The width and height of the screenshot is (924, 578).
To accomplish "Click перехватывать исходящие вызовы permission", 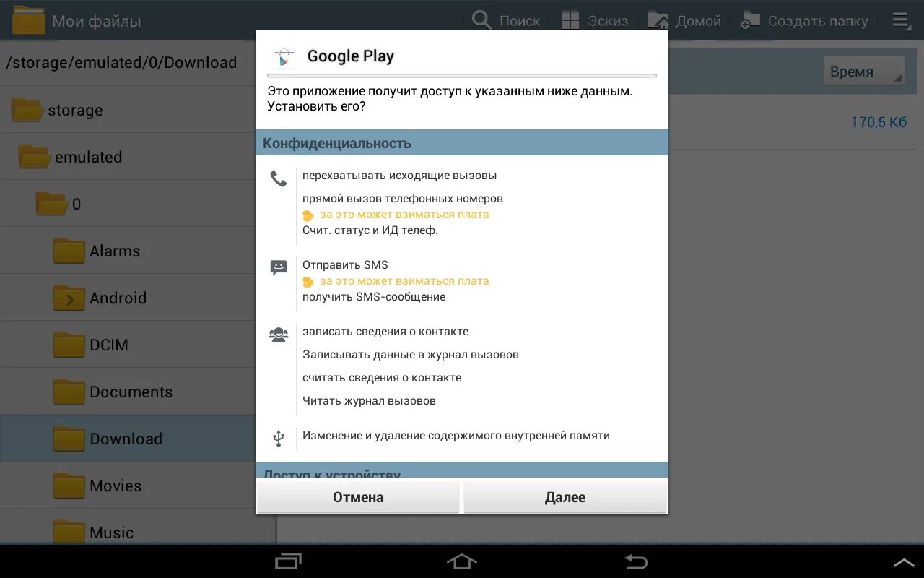I will tap(399, 176).
